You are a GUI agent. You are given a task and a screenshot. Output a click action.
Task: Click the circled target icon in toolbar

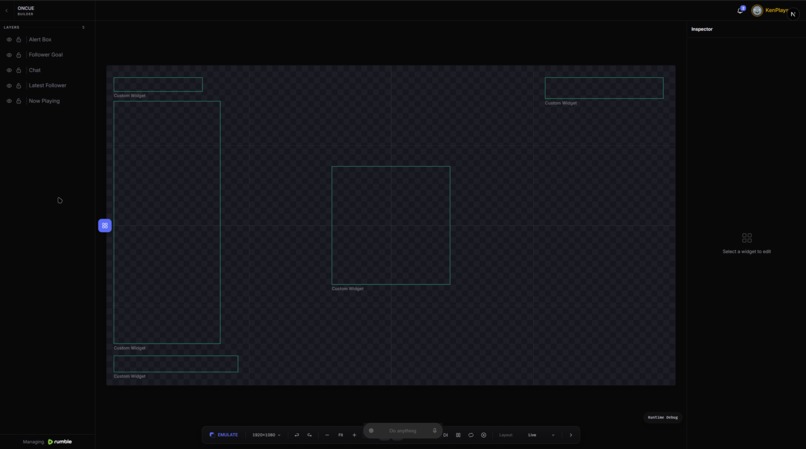484,435
